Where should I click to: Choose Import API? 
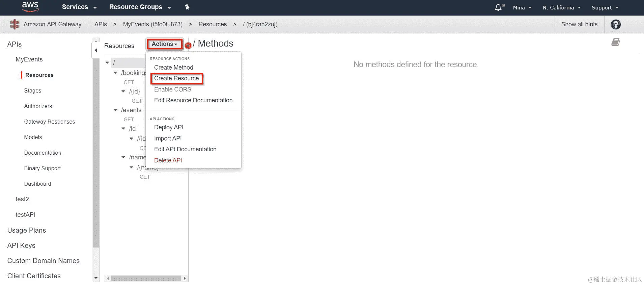pos(168,138)
